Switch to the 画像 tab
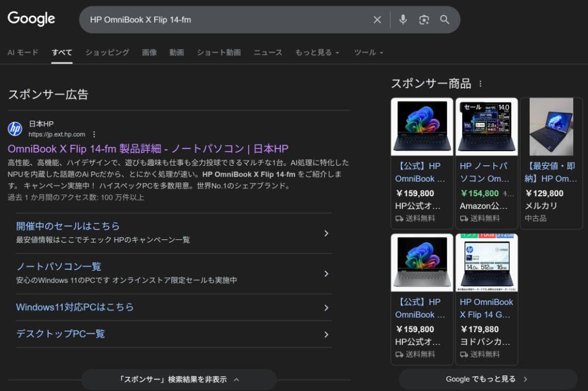This screenshot has width=588, height=391. (x=149, y=52)
